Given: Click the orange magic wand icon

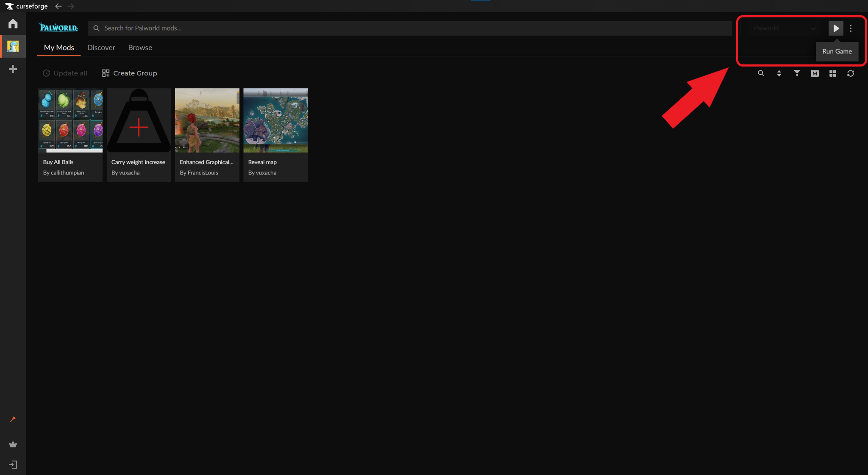Looking at the screenshot, I should point(13,419).
